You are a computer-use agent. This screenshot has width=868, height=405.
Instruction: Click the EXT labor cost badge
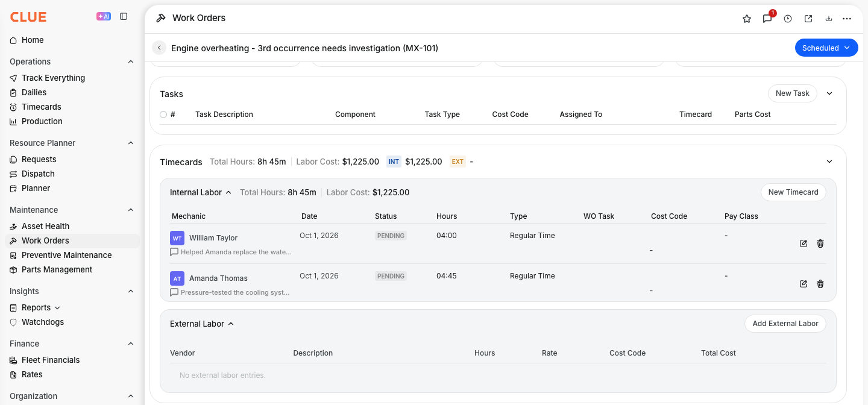point(458,162)
